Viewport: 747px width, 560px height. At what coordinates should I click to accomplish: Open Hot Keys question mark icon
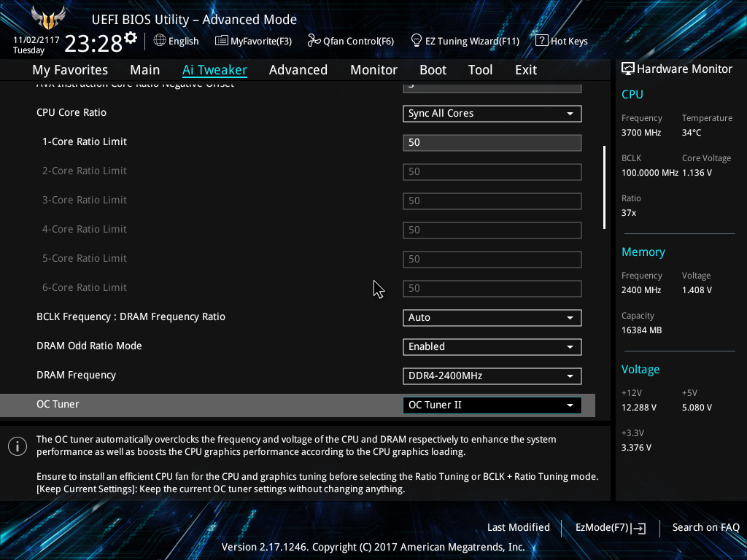point(542,41)
